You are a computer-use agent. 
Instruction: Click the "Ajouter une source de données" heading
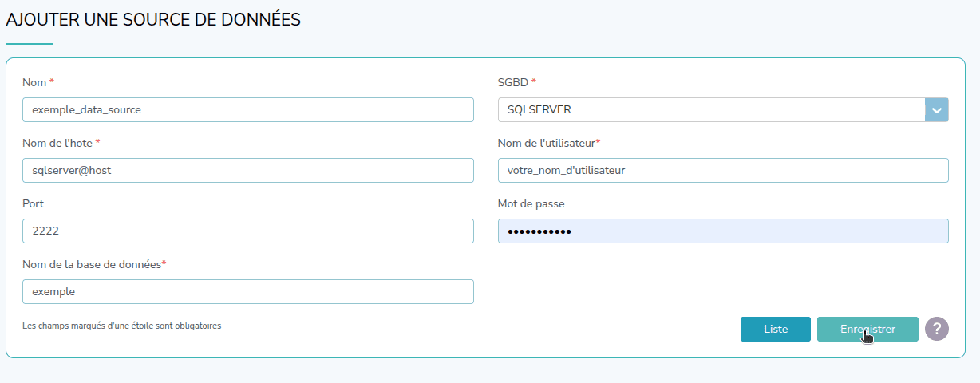[153, 20]
